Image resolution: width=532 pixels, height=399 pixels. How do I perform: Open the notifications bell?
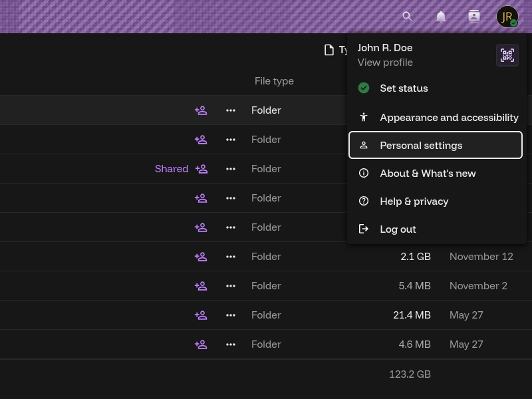coord(441,17)
